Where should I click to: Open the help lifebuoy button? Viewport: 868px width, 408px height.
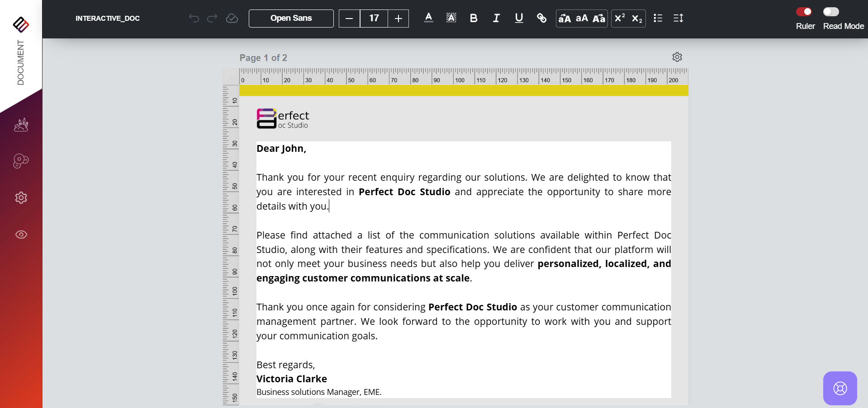point(840,388)
